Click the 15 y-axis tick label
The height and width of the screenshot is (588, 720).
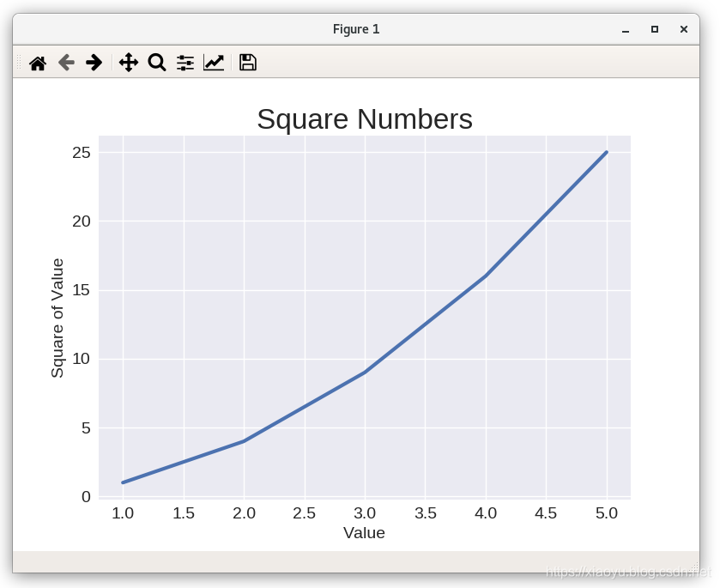click(x=82, y=290)
